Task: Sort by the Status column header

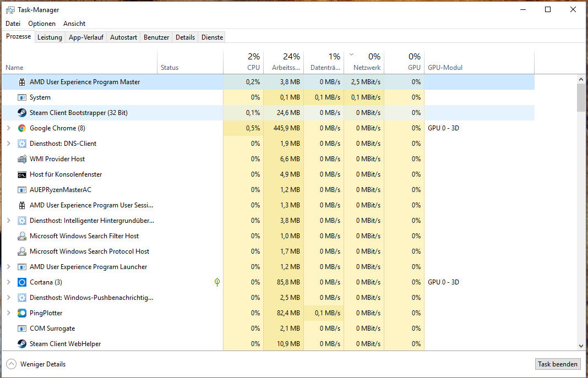Action: point(190,63)
